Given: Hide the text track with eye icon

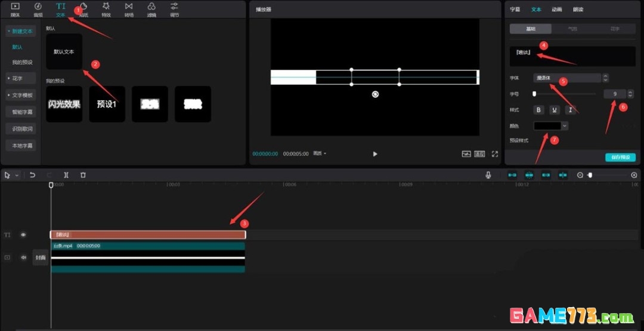Looking at the screenshot, I should (x=23, y=235).
